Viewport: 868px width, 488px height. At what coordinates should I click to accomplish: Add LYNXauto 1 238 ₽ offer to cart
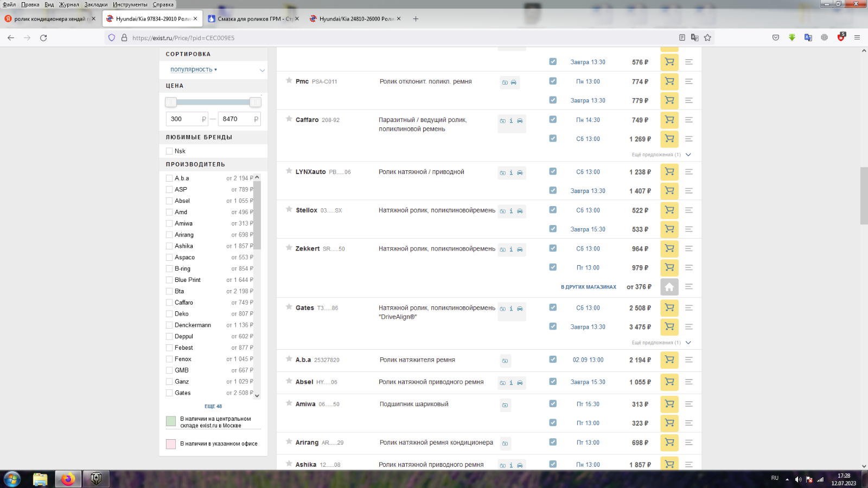coord(669,172)
